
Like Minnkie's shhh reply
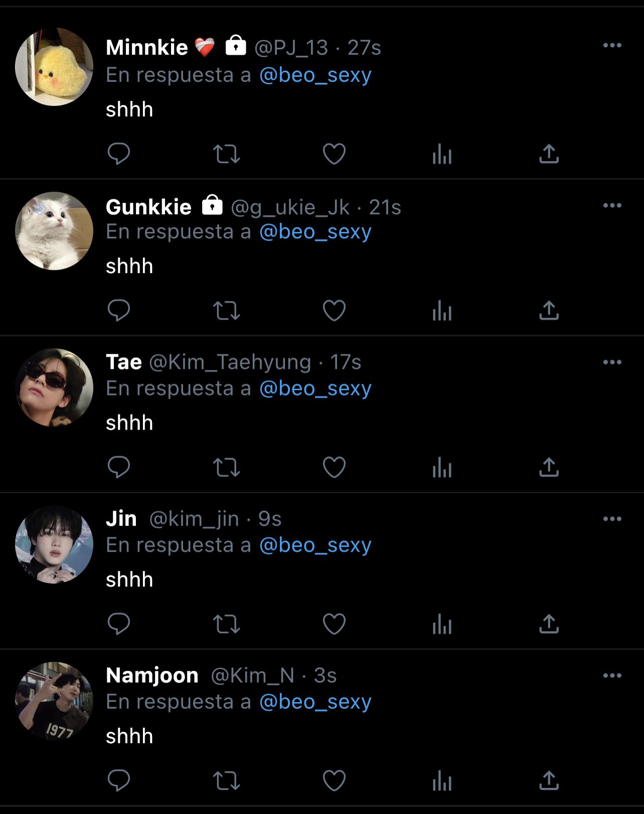pyautogui.click(x=334, y=154)
